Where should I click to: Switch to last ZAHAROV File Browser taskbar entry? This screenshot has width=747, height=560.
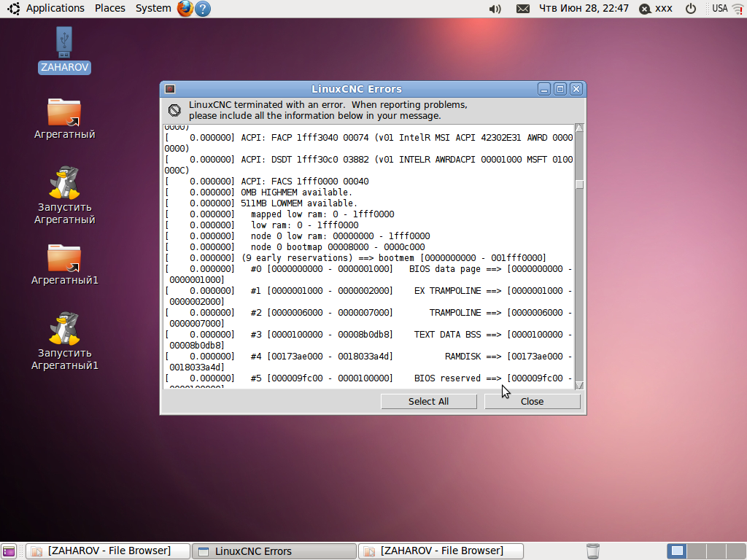click(441, 551)
